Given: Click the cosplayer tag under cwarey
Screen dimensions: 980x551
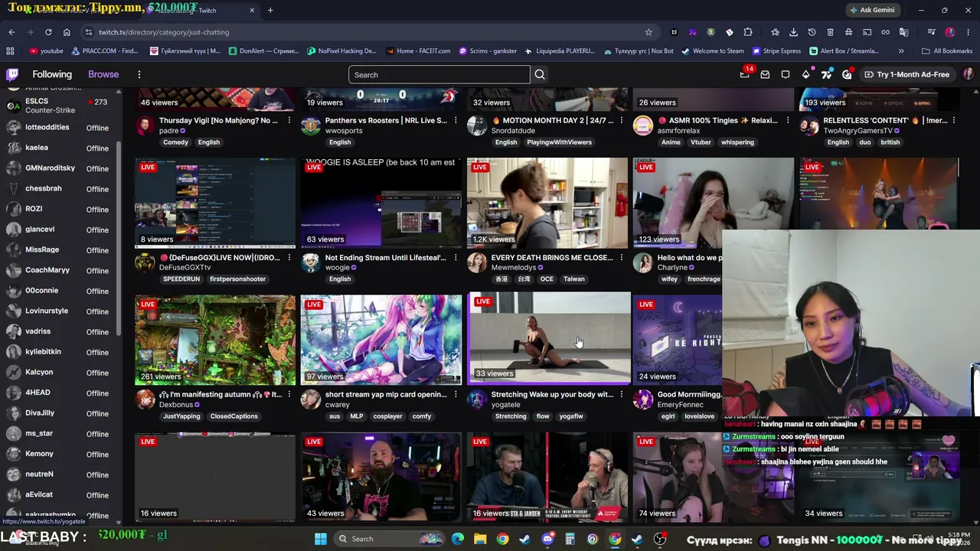Looking at the screenshot, I should [x=387, y=416].
